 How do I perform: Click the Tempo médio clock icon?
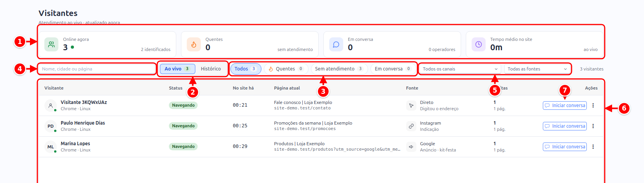click(x=479, y=44)
